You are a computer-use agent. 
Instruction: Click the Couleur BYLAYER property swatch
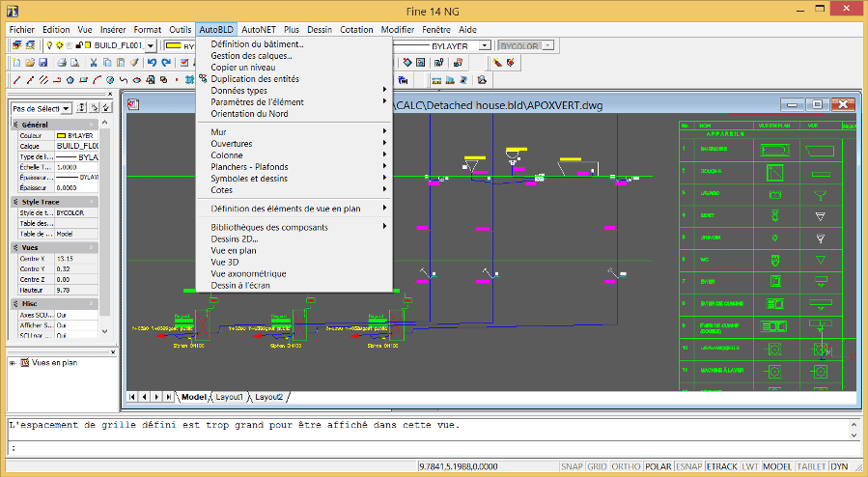click(61, 135)
